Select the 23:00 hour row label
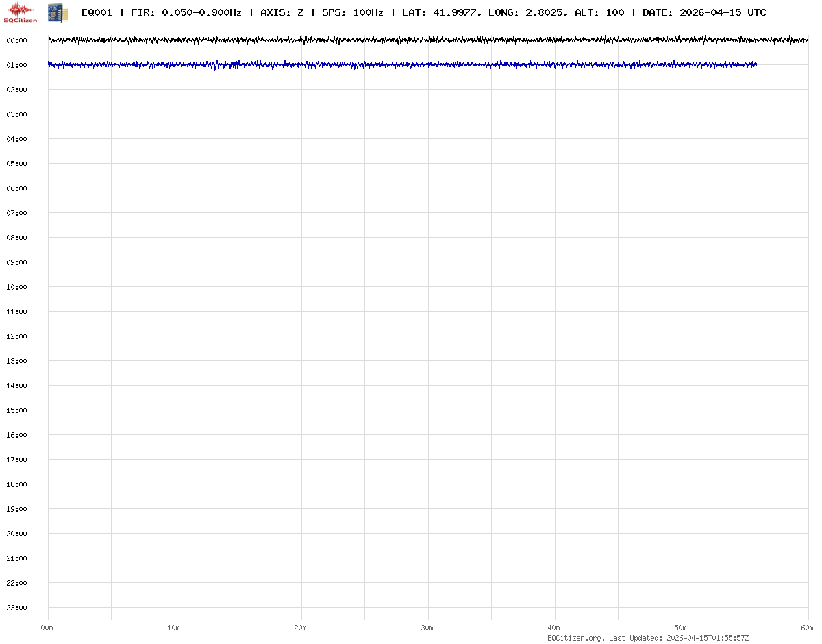Viewport: 822px width, 644px height. coord(16,608)
